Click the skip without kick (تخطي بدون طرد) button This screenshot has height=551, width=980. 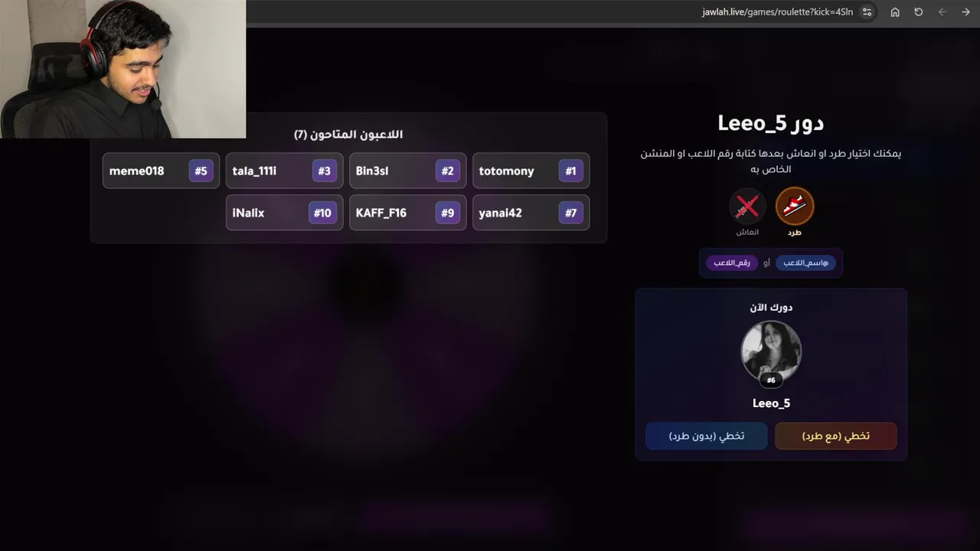(x=707, y=436)
